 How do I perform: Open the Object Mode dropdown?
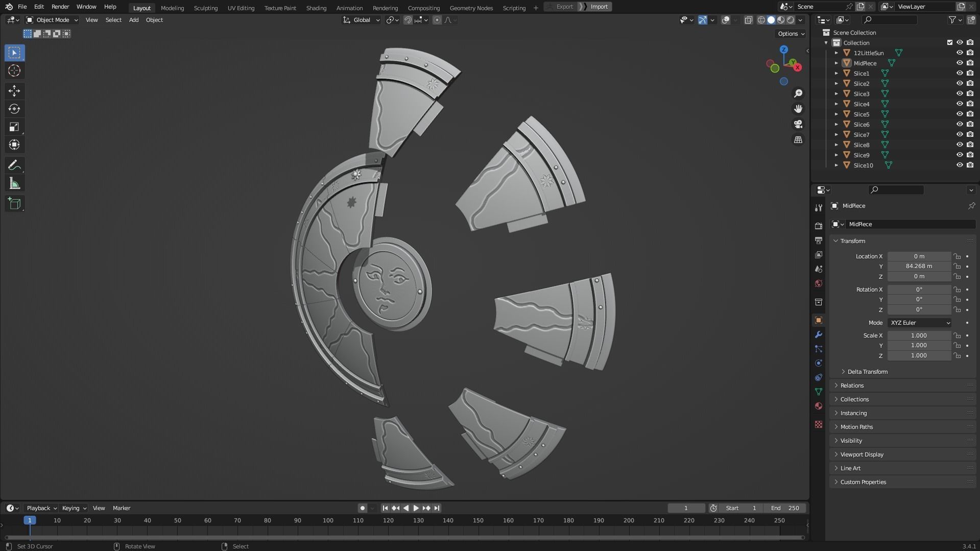pyautogui.click(x=52, y=20)
